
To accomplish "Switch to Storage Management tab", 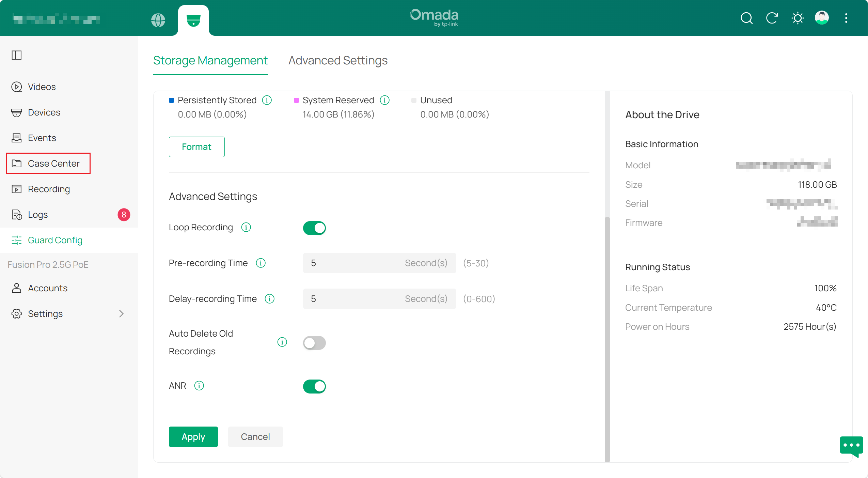I will click(x=210, y=61).
